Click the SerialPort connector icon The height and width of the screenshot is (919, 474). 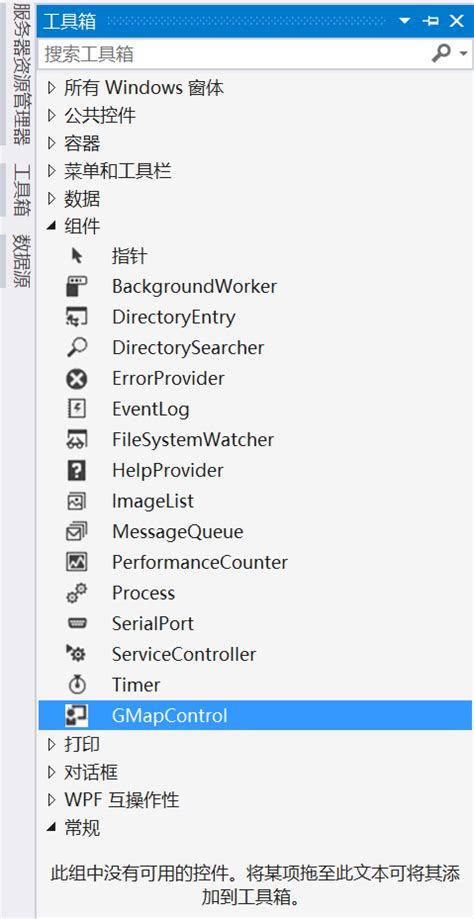click(76, 624)
